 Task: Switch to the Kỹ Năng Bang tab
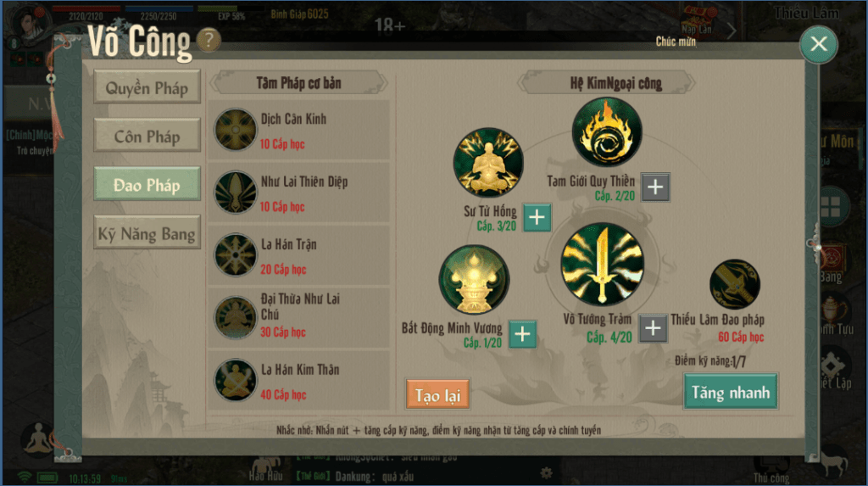click(147, 232)
